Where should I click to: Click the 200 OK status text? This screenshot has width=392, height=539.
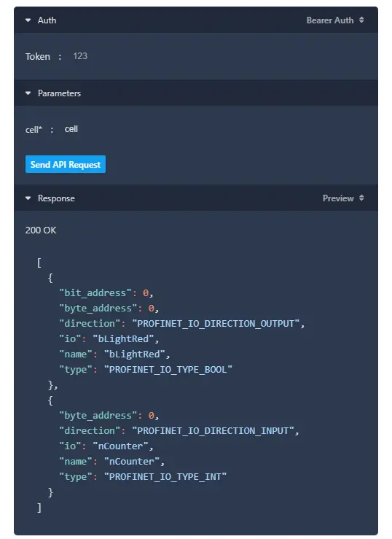41,230
